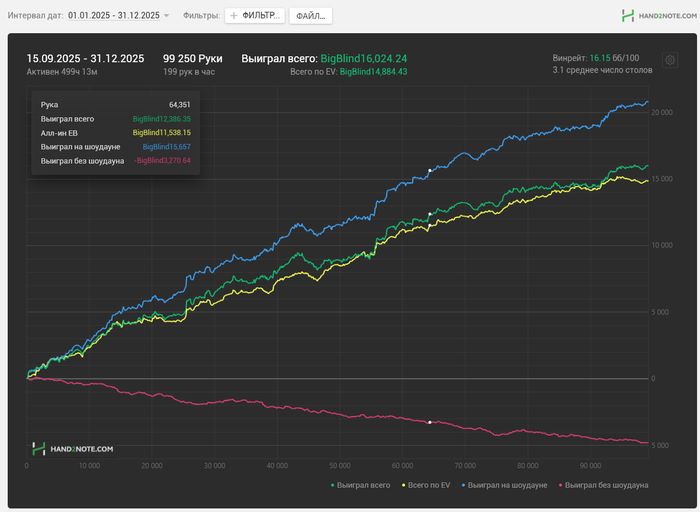Click tooltip showdown value BigBlind15,657

click(167, 147)
